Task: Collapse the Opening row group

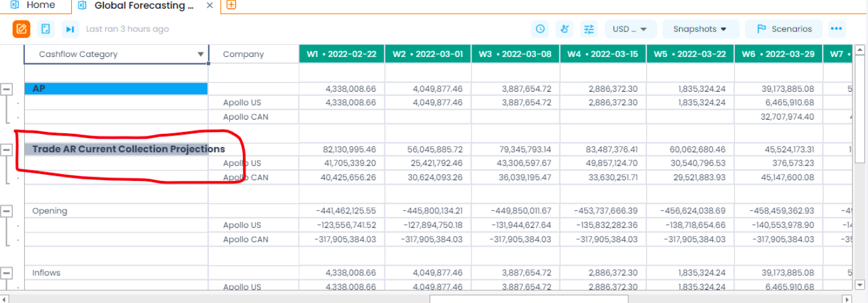Action: pyautogui.click(x=7, y=211)
